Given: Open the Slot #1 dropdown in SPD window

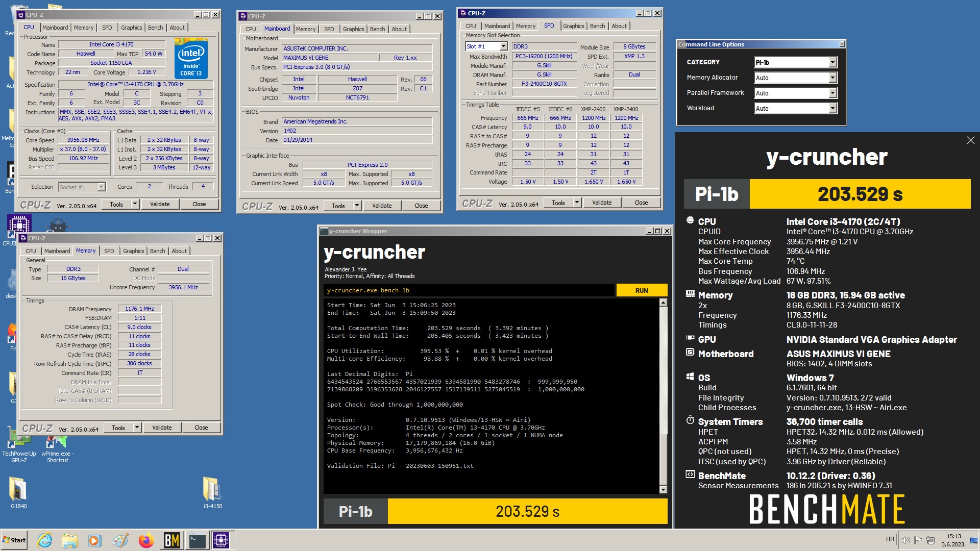Looking at the screenshot, I should click(x=503, y=46).
